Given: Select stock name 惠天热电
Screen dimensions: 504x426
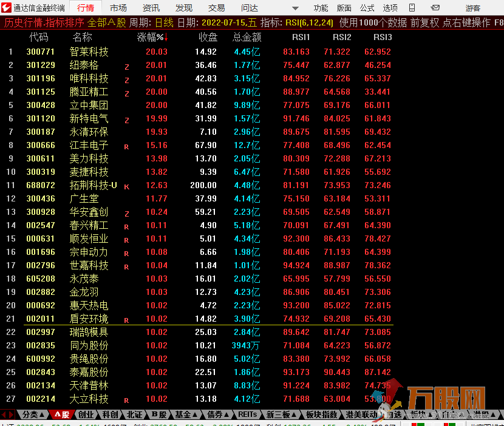Looking at the screenshot, I should [x=89, y=305].
